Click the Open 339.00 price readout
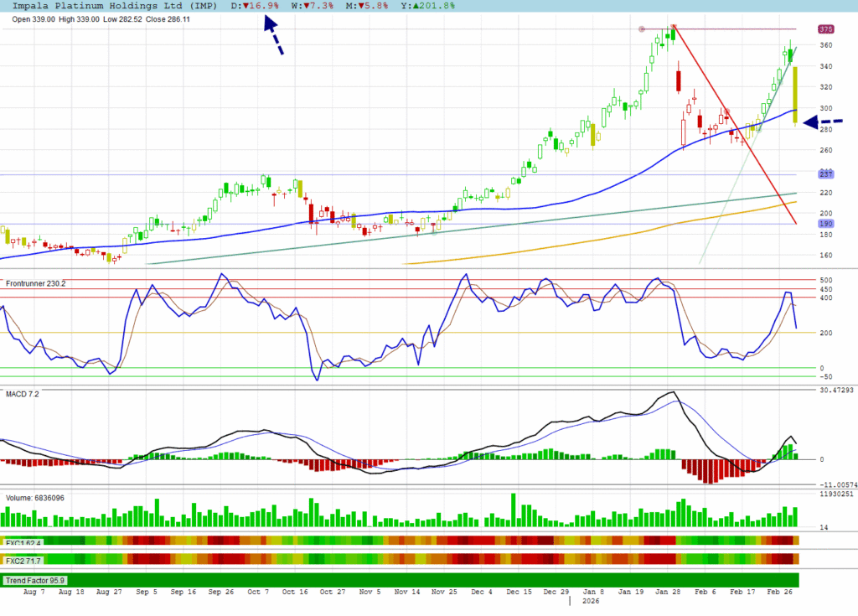 34,18
